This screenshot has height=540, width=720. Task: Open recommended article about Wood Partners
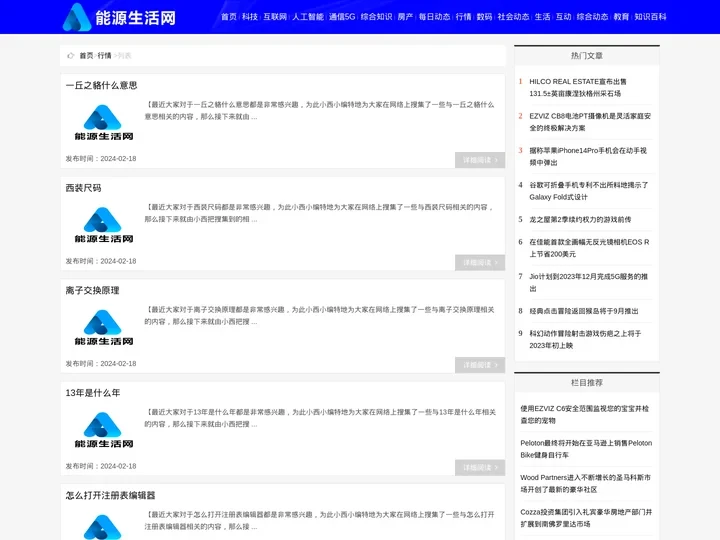point(585,483)
